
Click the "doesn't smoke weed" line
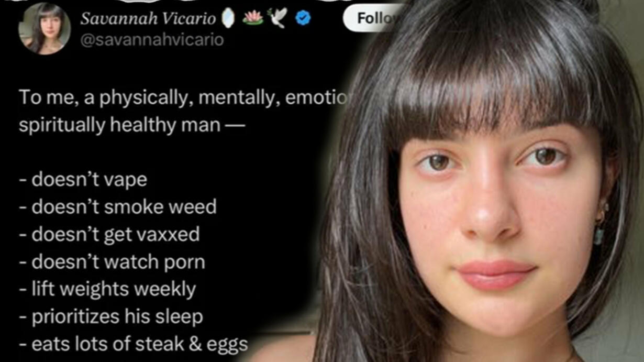(x=118, y=207)
